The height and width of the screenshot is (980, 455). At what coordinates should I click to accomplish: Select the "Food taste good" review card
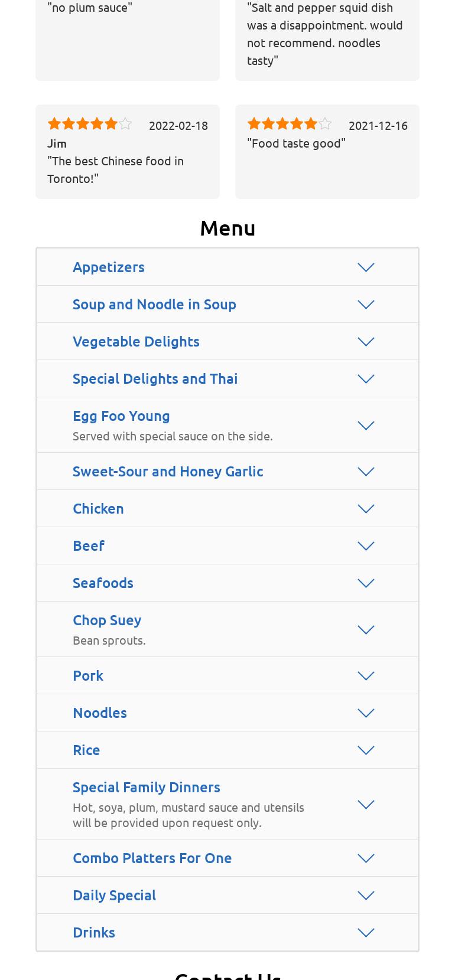(327, 152)
